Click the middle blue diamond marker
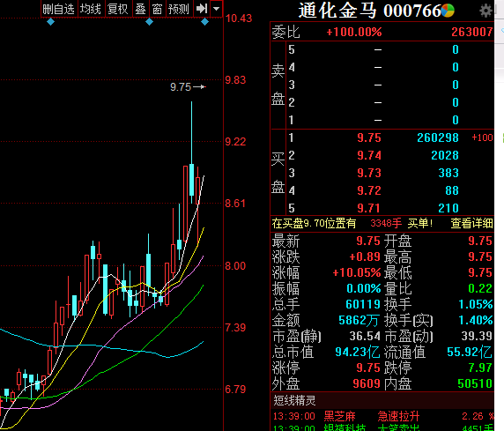 pyautogui.click(x=149, y=22)
